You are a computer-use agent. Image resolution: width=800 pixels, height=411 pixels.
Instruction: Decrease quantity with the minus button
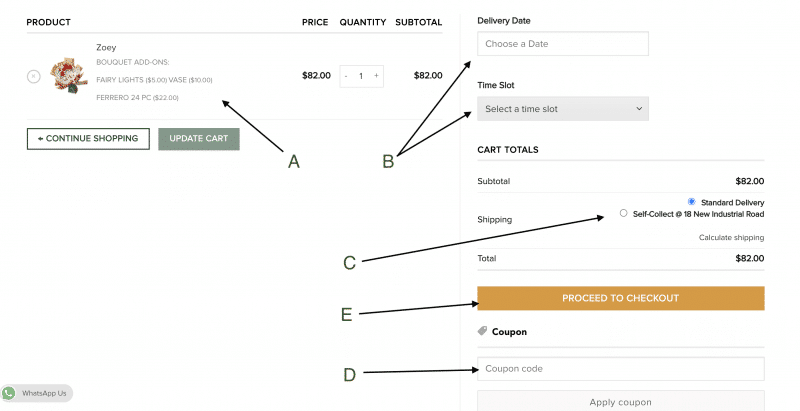(x=346, y=76)
